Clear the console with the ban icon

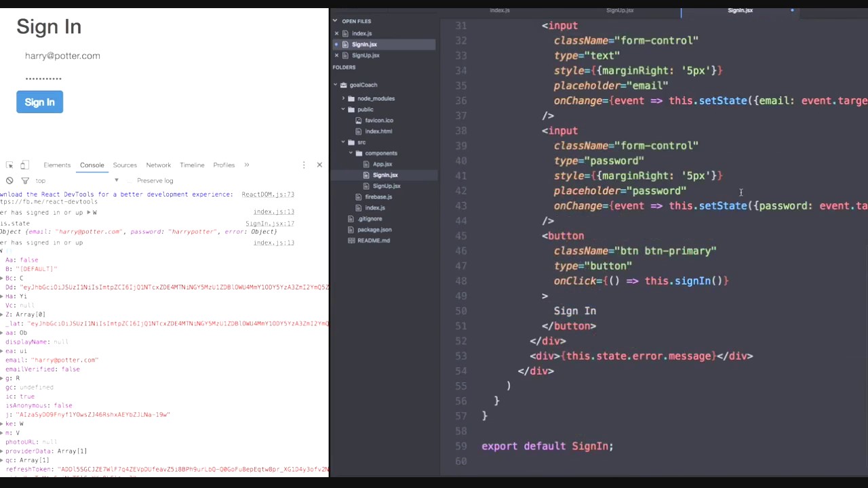coord(9,180)
